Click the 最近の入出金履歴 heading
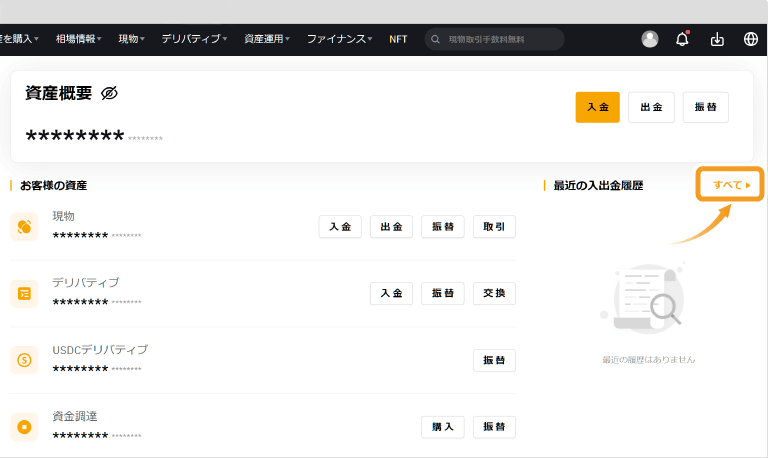Screen dimensions: 768x458 coord(598,186)
